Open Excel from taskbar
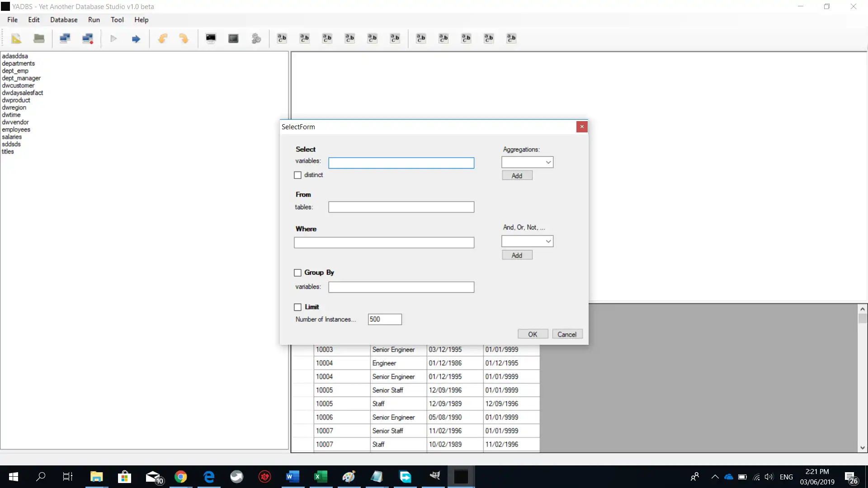This screenshot has width=868, height=488. [321, 477]
